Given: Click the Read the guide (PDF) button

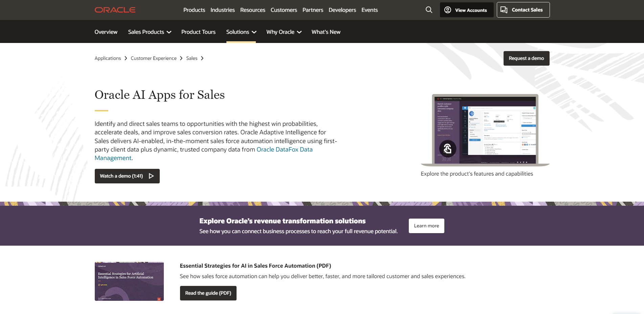Looking at the screenshot, I should pos(208,293).
